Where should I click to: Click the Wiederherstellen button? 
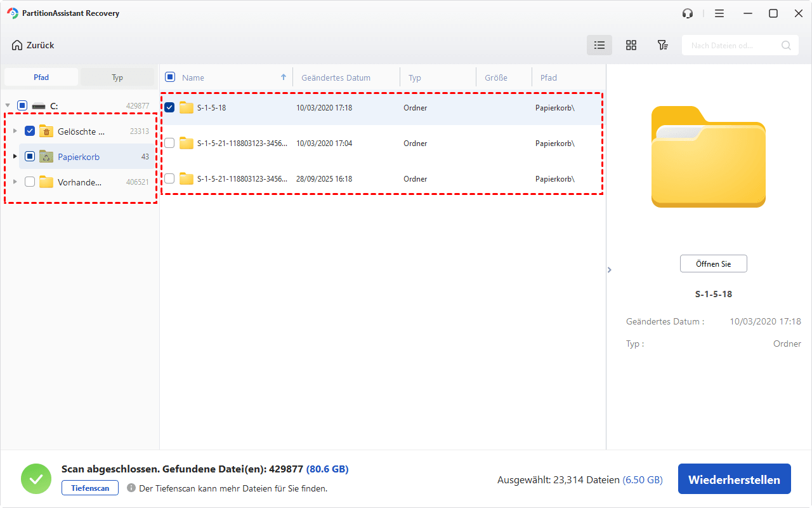coord(735,479)
